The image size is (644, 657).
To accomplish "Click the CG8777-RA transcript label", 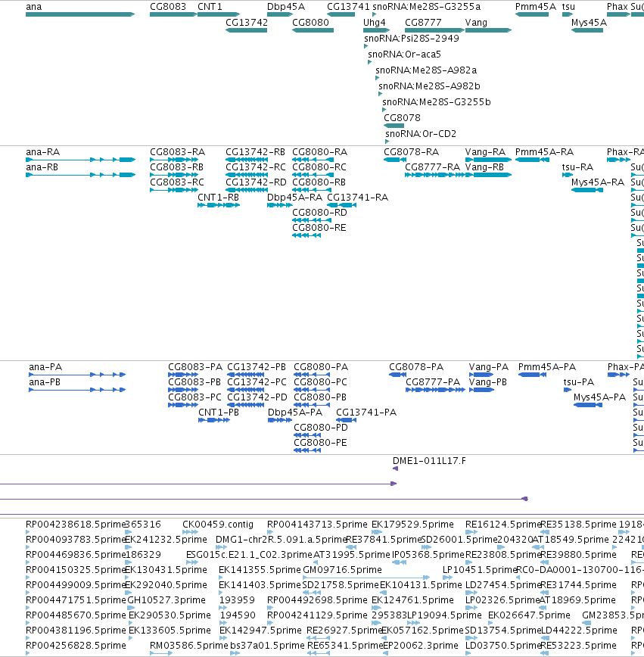I will pyautogui.click(x=432, y=167).
